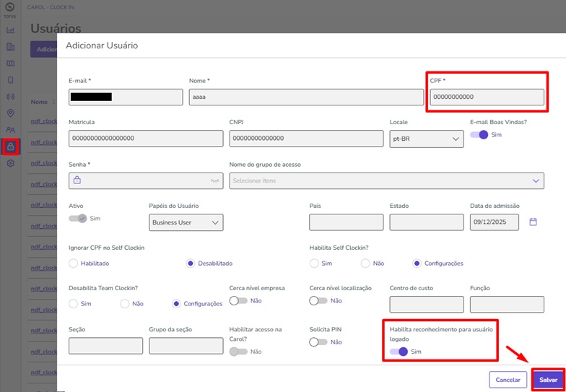Open the settings gear sidebar icon
Viewport: 566px width, 392px height.
(x=10, y=163)
